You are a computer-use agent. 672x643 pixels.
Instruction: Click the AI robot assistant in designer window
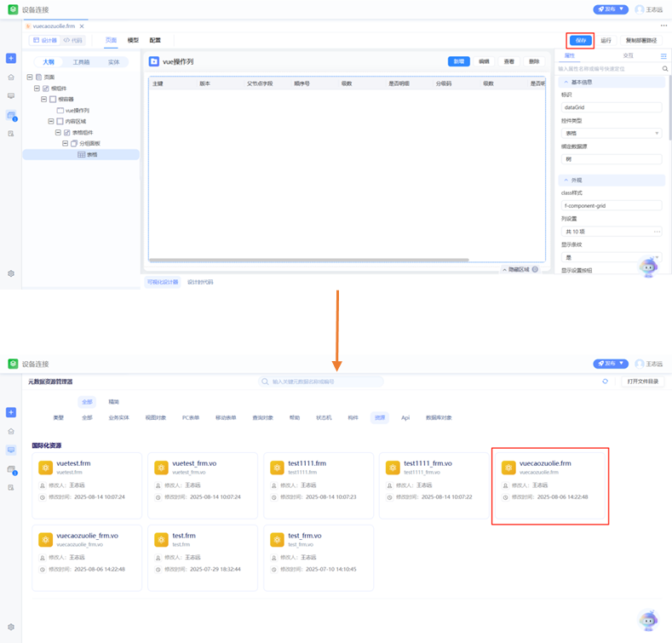[x=648, y=267]
